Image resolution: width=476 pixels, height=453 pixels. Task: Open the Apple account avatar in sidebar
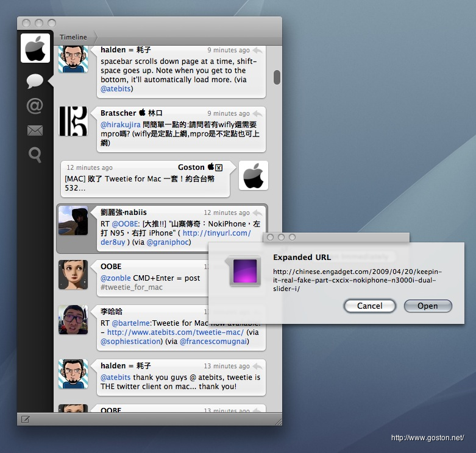35,48
